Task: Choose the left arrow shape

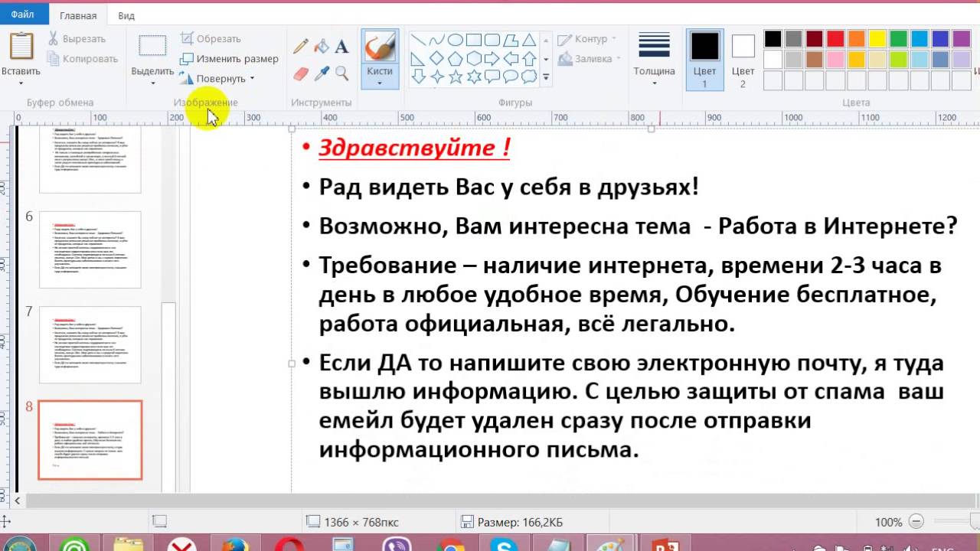Action: (x=511, y=59)
